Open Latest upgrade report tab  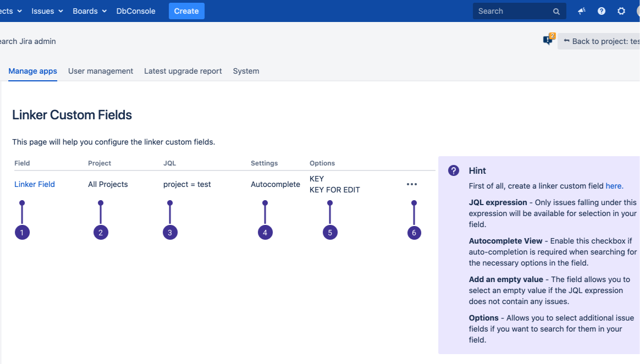(x=183, y=71)
